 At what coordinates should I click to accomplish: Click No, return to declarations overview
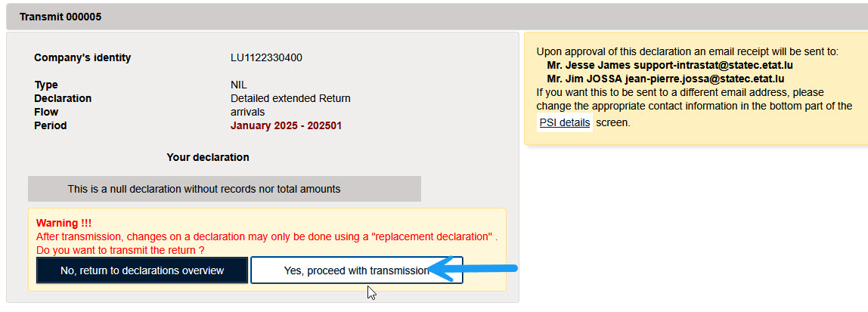142,270
